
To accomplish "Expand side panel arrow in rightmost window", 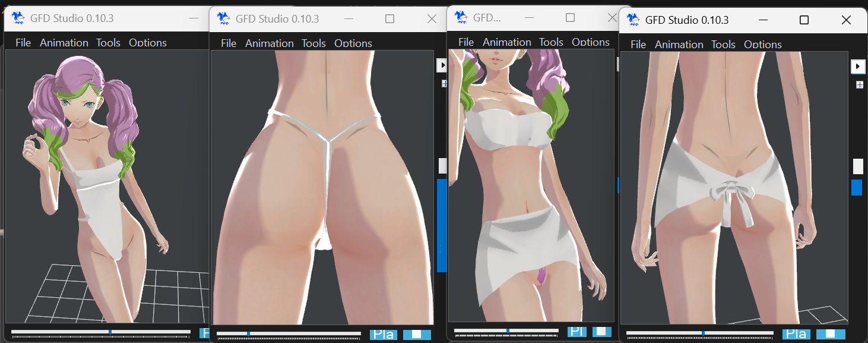I will [859, 66].
